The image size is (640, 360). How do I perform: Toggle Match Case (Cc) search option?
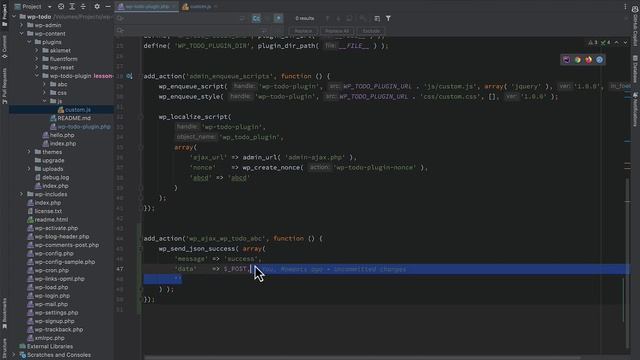coord(256,18)
